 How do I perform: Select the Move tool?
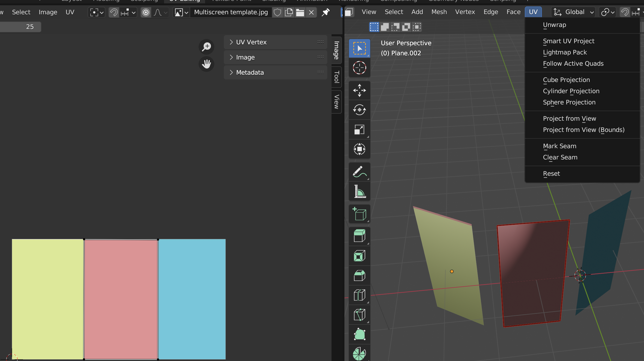pyautogui.click(x=359, y=90)
